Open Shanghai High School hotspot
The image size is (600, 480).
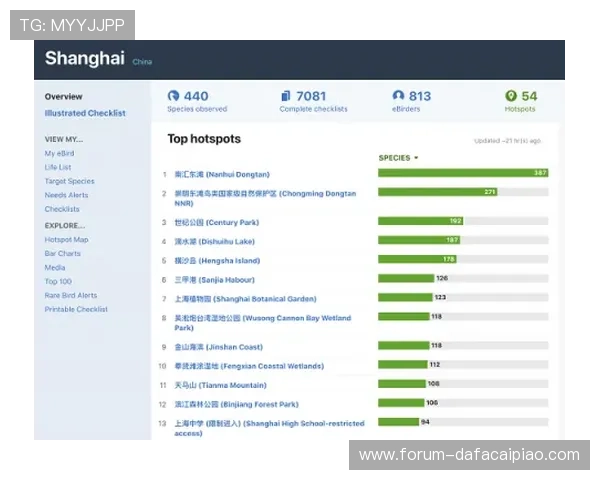point(269,428)
